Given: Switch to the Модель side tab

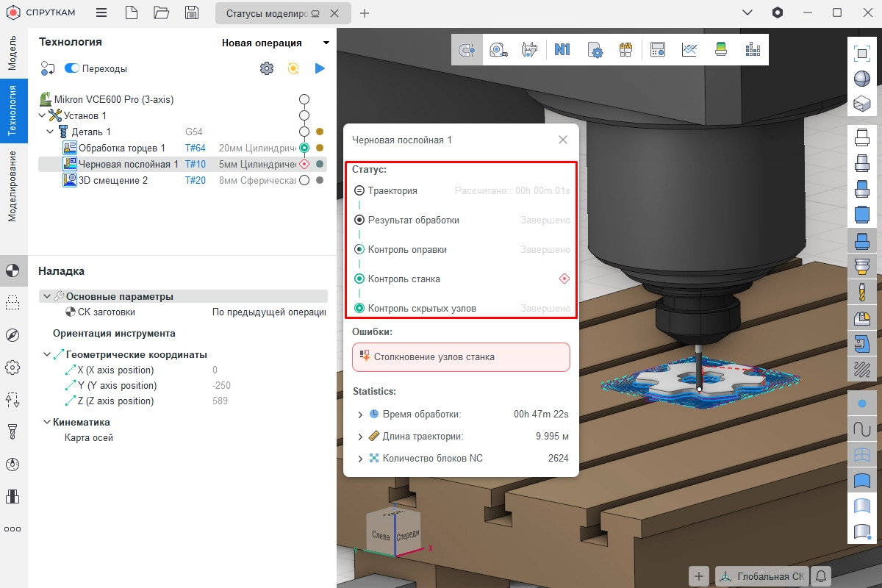Looking at the screenshot, I should [x=12, y=53].
